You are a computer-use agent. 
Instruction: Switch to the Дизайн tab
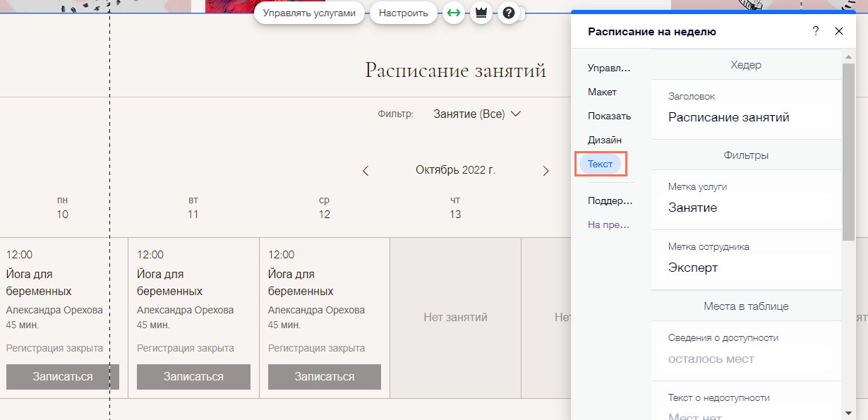(605, 140)
